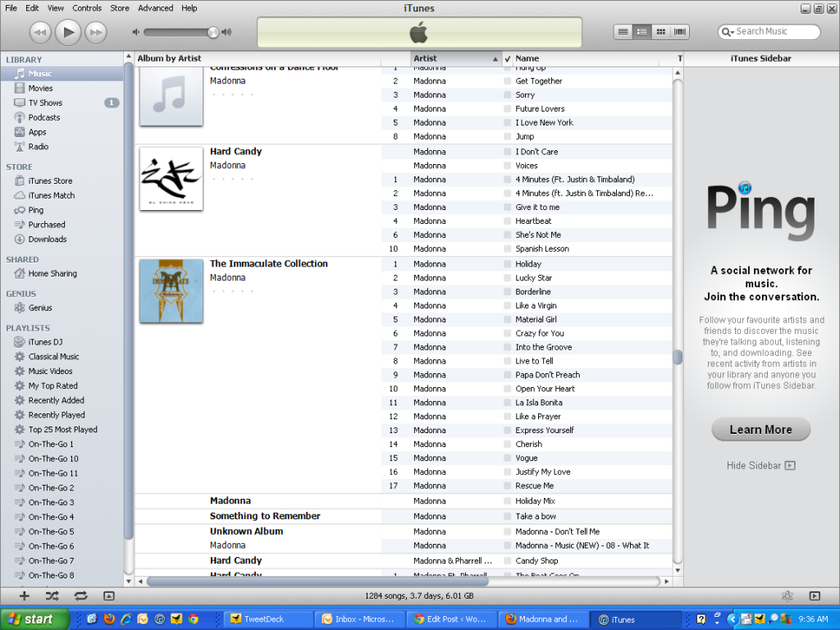Screen dimensions: 840x630
Task: Switch to album list view icon
Action: (641, 32)
